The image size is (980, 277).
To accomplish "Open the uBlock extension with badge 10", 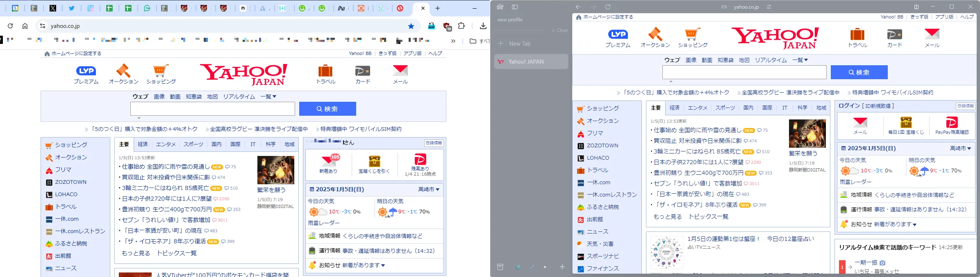I will tap(447, 27).
